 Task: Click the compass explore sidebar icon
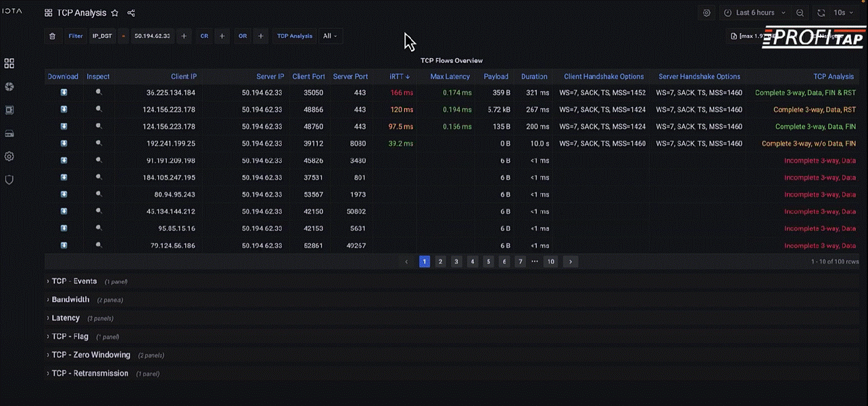(9, 87)
